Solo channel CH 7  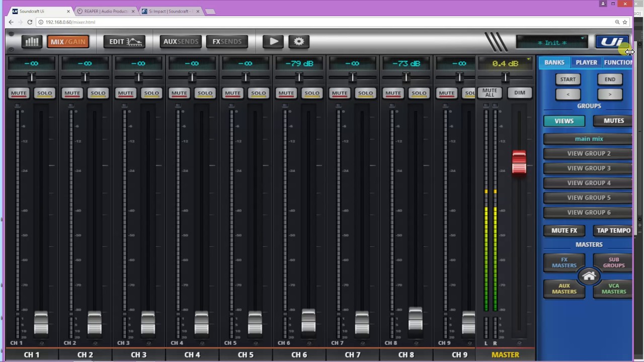(365, 93)
